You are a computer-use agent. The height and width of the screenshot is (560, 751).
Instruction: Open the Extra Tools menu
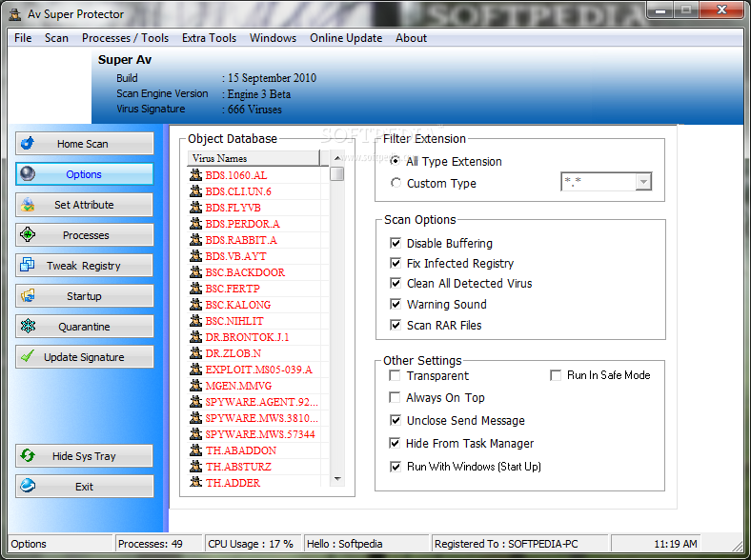pyautogui.click(x=209, y=38)
